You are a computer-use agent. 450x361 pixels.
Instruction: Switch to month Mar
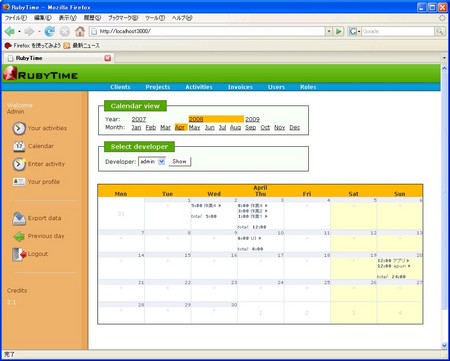point(165,127)
